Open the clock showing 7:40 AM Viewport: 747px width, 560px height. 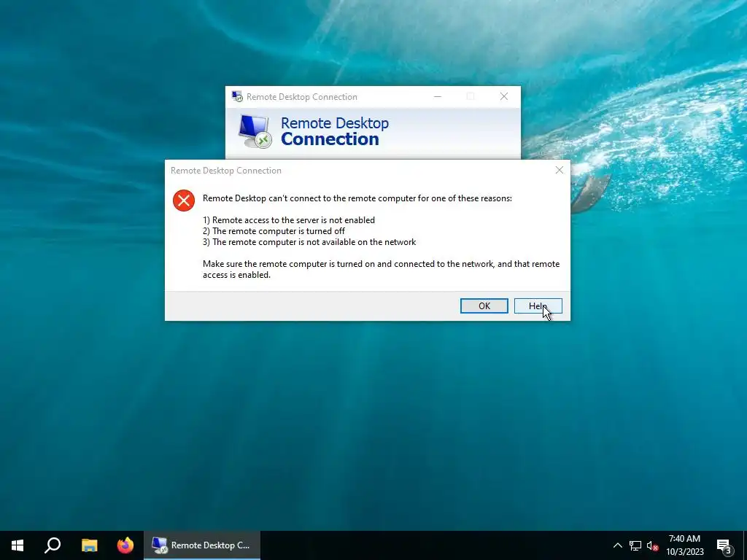pyautogui.click(x=684, y=545)
